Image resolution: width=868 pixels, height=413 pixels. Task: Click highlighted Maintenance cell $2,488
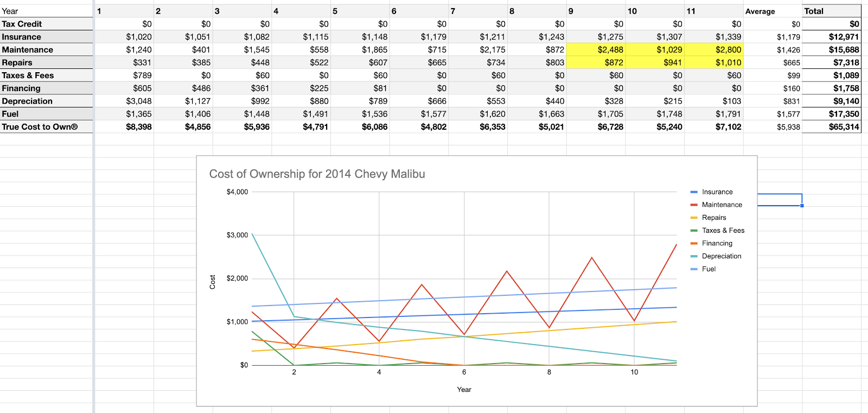pyautogui.click(x=596, y=49)
